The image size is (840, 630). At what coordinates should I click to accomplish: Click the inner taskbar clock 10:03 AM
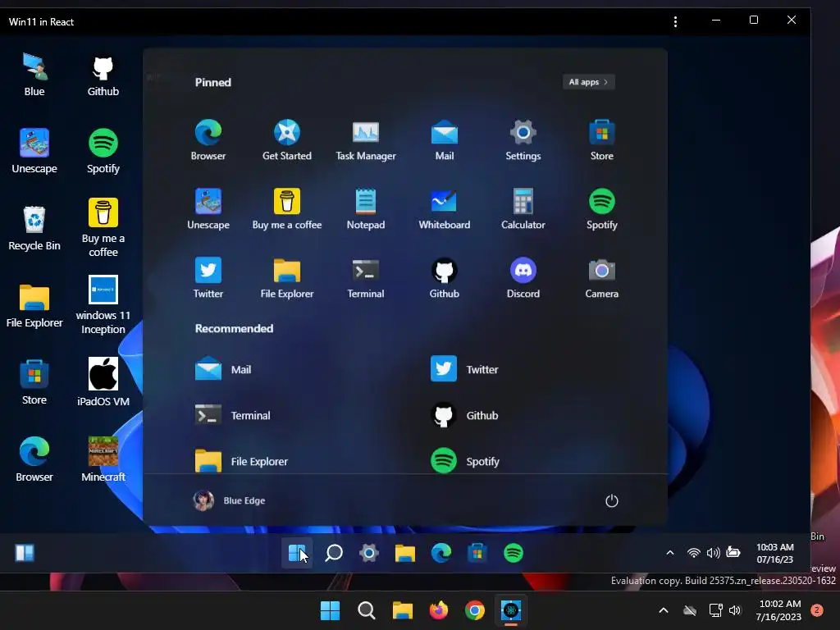[774, 553]
